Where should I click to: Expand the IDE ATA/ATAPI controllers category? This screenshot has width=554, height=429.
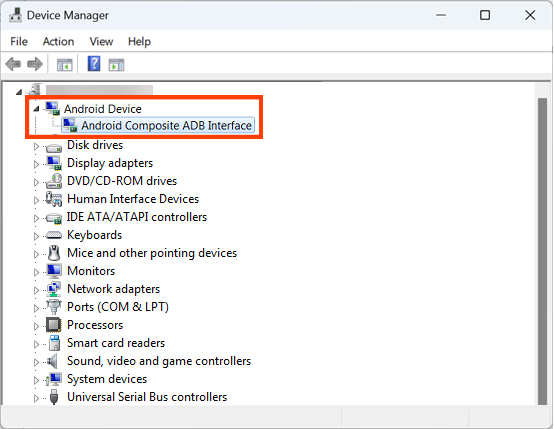tap(36, 218)
